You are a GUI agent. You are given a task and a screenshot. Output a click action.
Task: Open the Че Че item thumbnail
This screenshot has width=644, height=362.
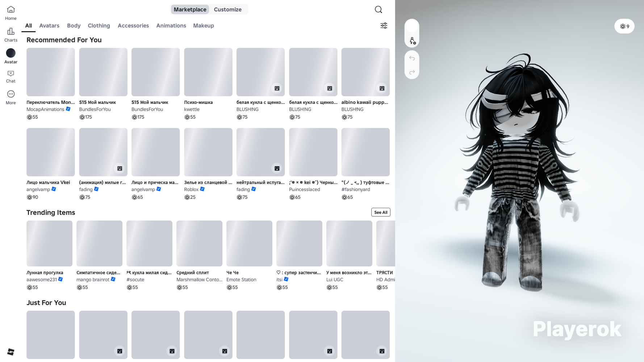[x=249, y=244]
